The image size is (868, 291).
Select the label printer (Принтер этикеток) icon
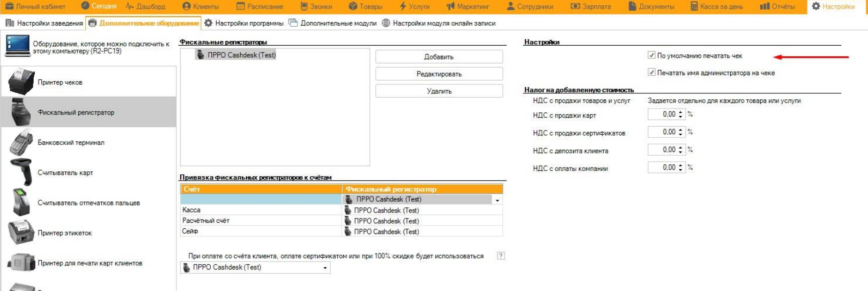click(x=21, y=233)
